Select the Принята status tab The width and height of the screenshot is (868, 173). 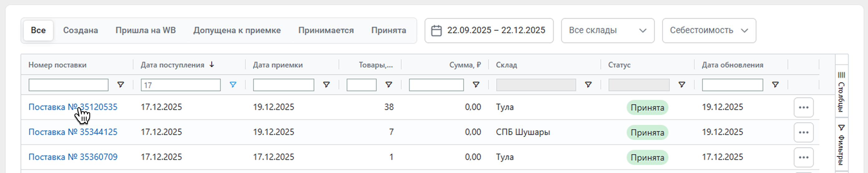click(x=388, y=30)
